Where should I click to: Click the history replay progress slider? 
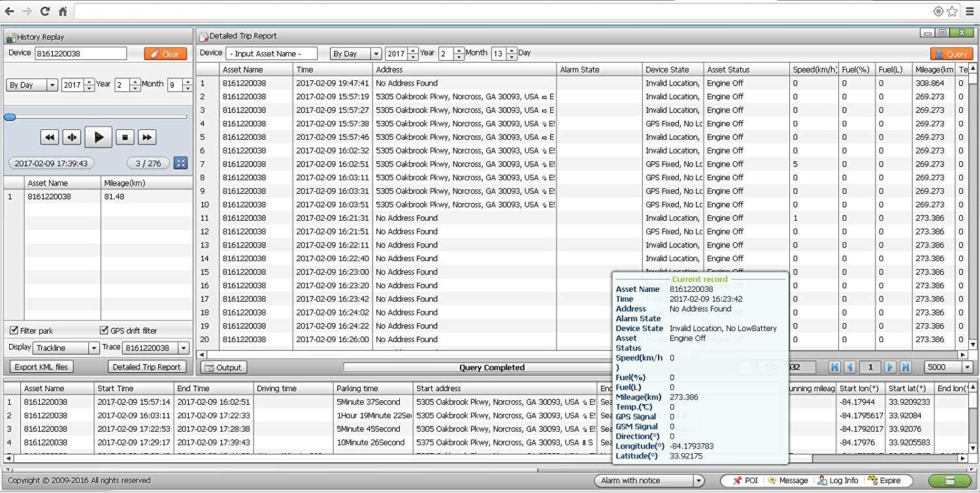[x=98, y=117]
